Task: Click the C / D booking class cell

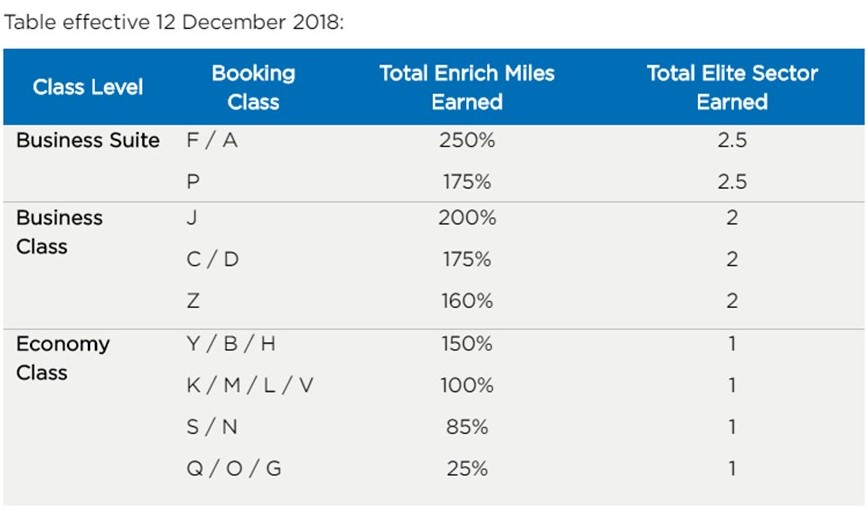Action: (213, 259)
